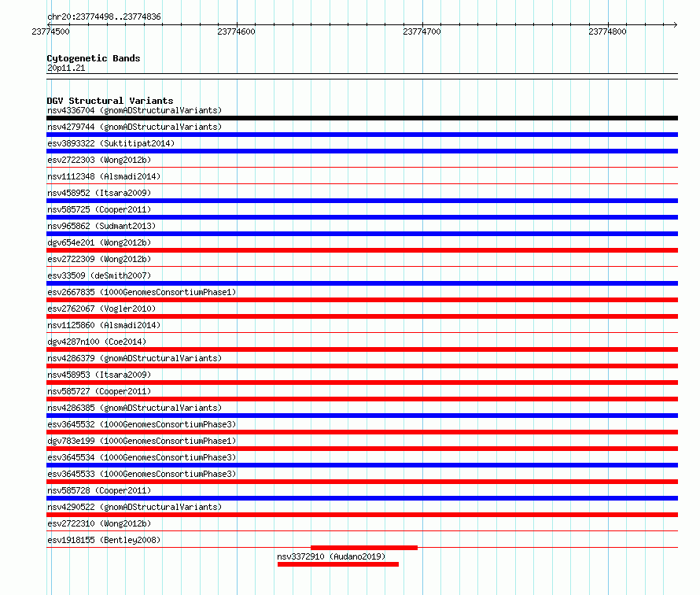Click ruler position 23774600

[237, 31]
